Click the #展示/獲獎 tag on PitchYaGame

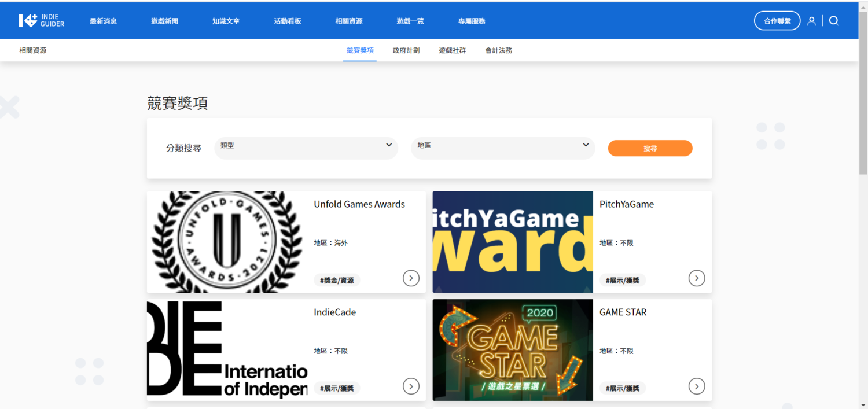pyautogui.click(x=623, y=281)
